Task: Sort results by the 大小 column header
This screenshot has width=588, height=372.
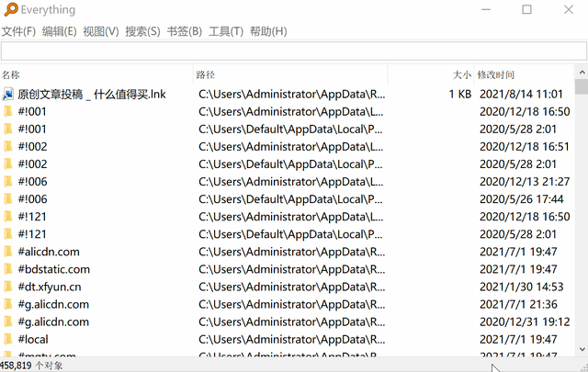Action: (x=431, y=74)
